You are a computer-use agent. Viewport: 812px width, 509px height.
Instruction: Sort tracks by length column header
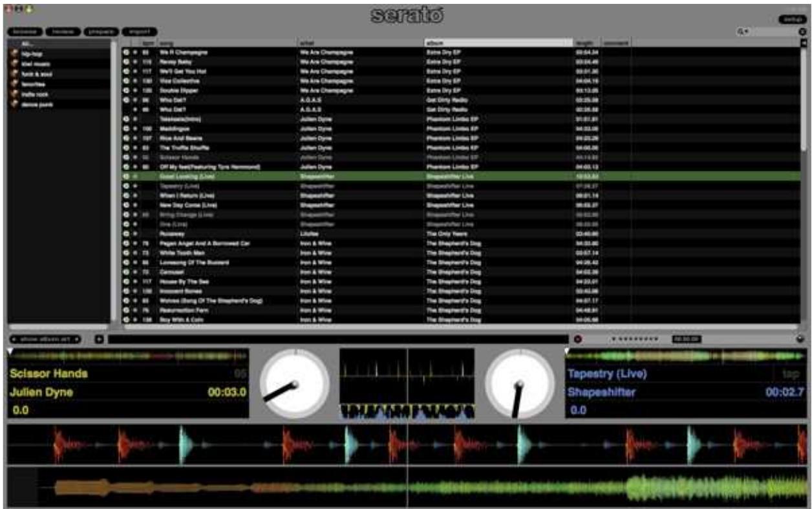point(588,43)
